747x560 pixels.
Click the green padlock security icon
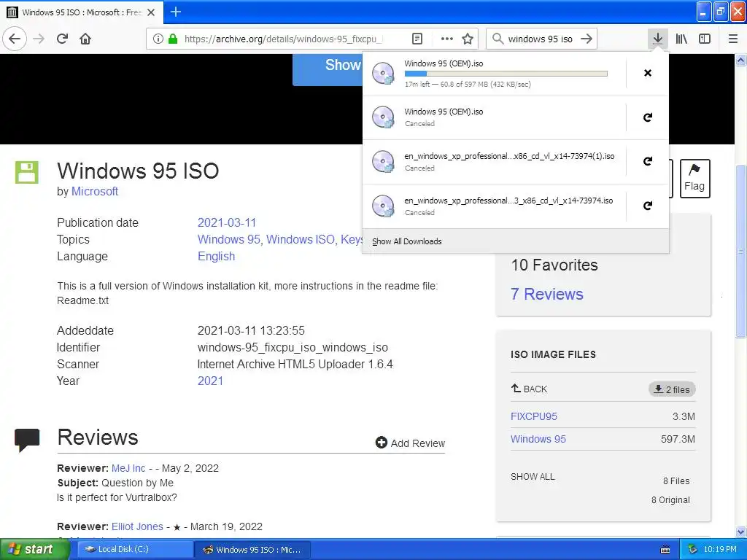173,39
